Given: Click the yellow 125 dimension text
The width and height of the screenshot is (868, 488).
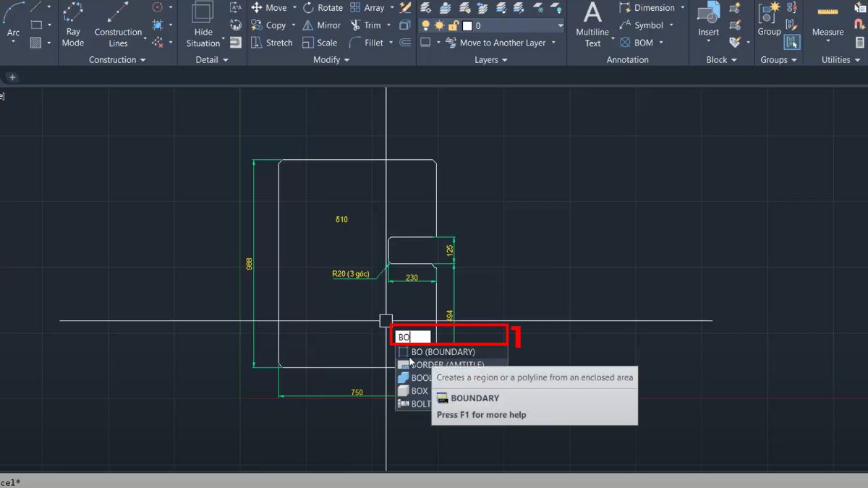Looking at the screenshot, I should 450,251.
